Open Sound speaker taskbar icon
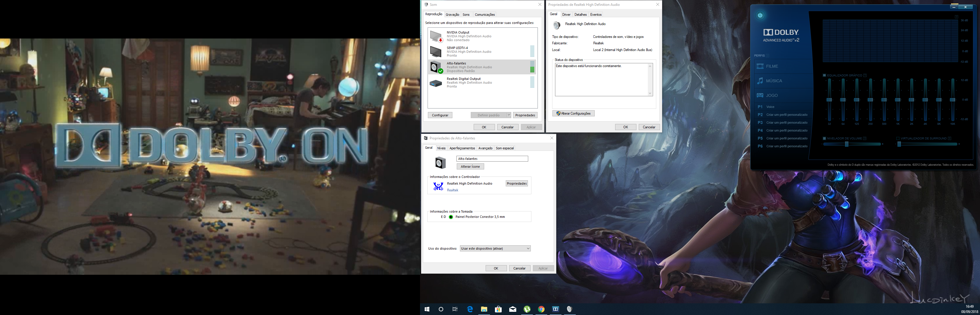980x315 pixels. (570, 309)
